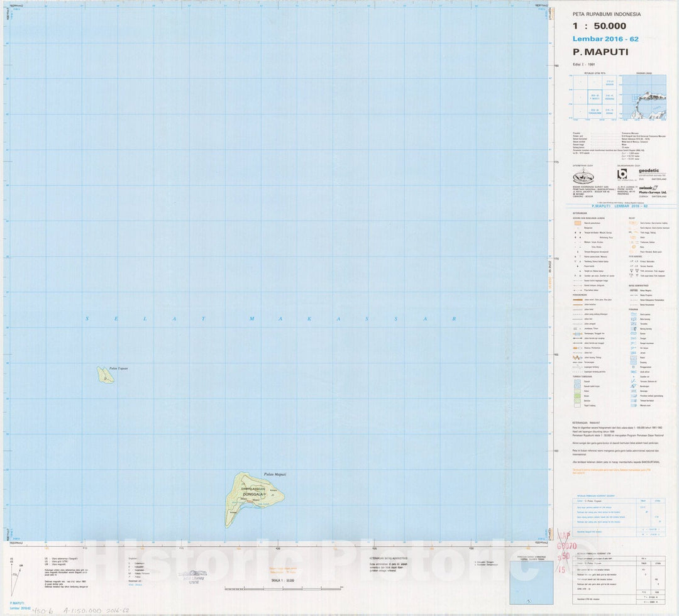Click the 'SELAT MAKASSAR' sea label
This screenshot has height=616, width=679.
click(x=270, y=319)
